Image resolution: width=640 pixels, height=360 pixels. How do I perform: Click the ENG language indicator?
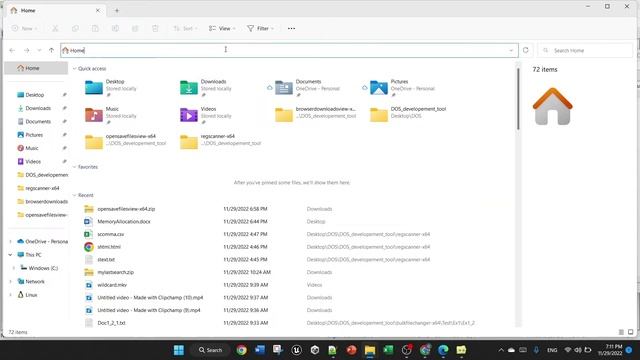(x=552, y=350)
